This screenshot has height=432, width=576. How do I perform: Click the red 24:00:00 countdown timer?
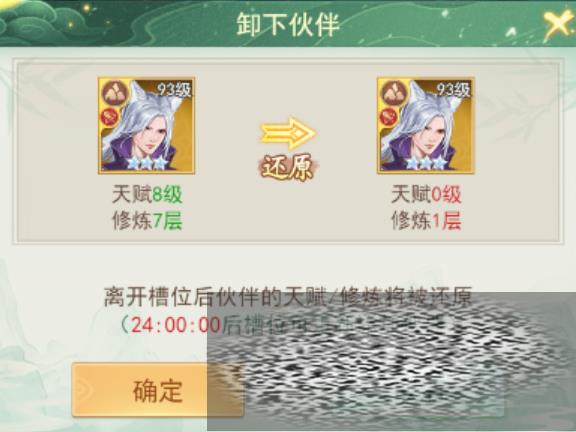pyautogui.click(x=176, y=325)
